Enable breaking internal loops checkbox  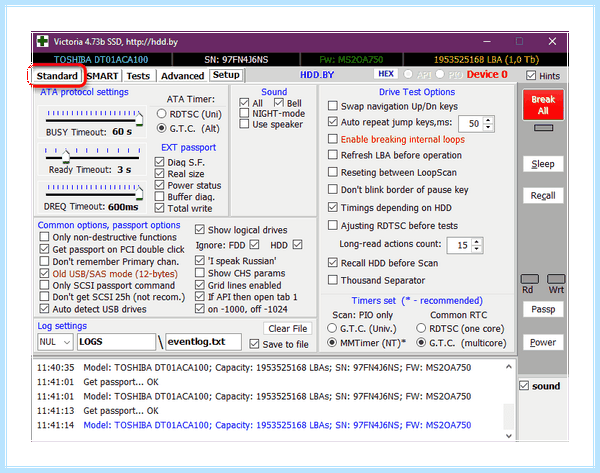[x=333, y=139]
